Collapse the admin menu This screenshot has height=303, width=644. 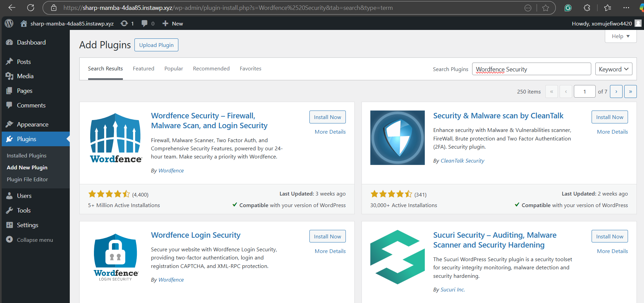[x=30, y=240]
